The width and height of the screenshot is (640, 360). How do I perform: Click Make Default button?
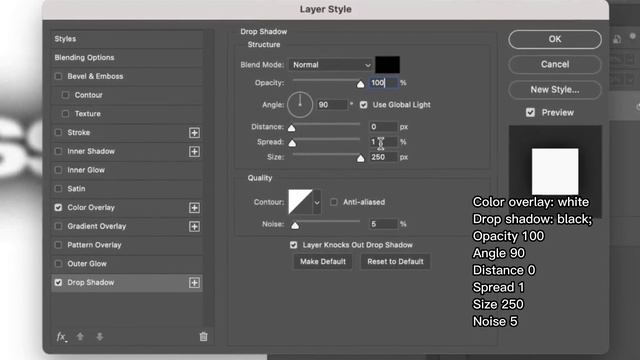coord(323,262)
